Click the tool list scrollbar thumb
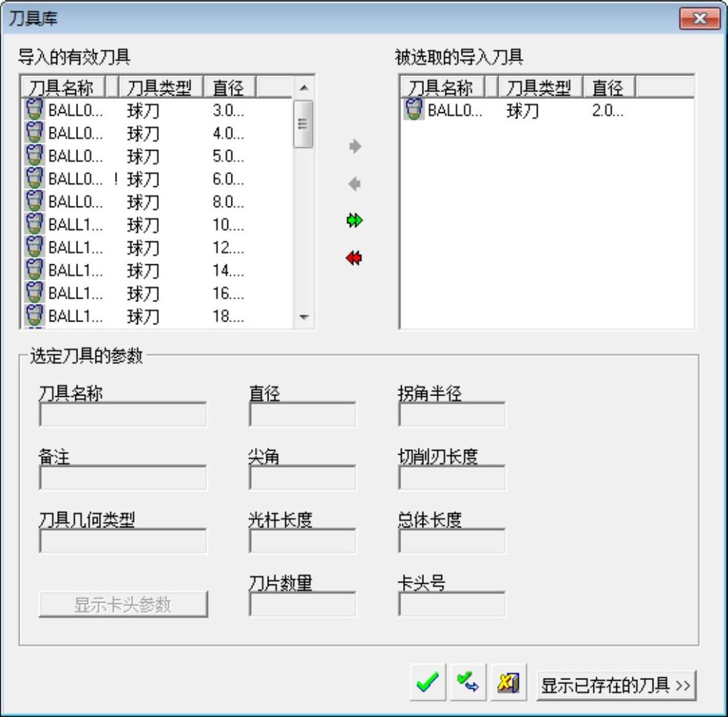 tap(303, 124)
